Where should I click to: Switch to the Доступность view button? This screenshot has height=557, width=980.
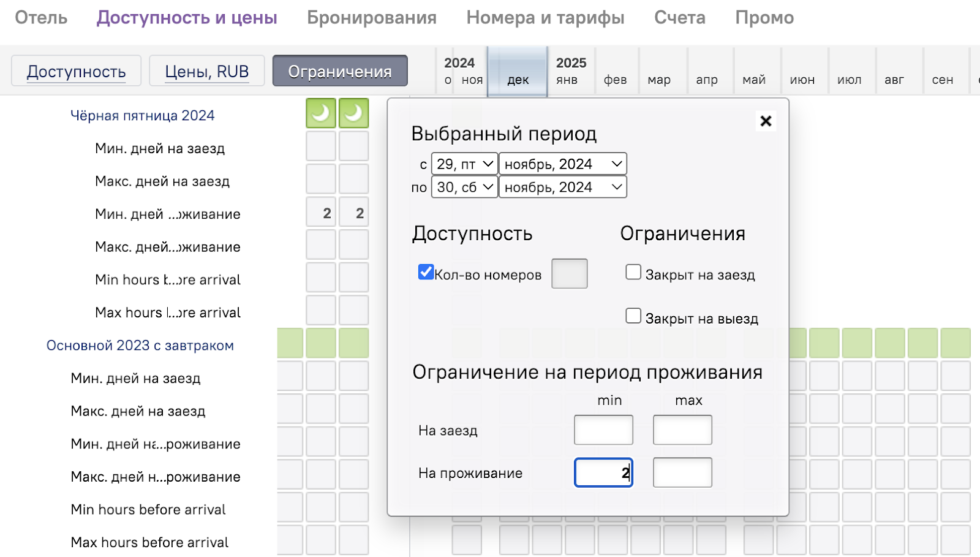tap(77, 71)
